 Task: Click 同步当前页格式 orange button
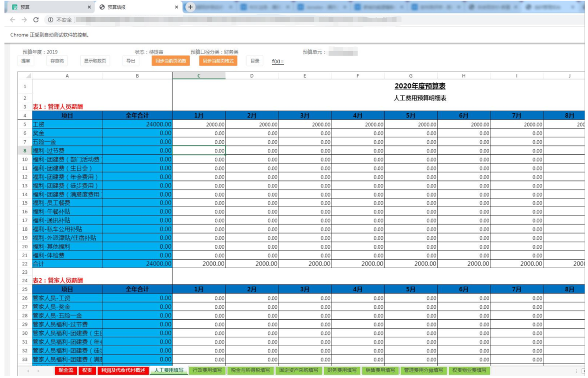click(218, 61)
